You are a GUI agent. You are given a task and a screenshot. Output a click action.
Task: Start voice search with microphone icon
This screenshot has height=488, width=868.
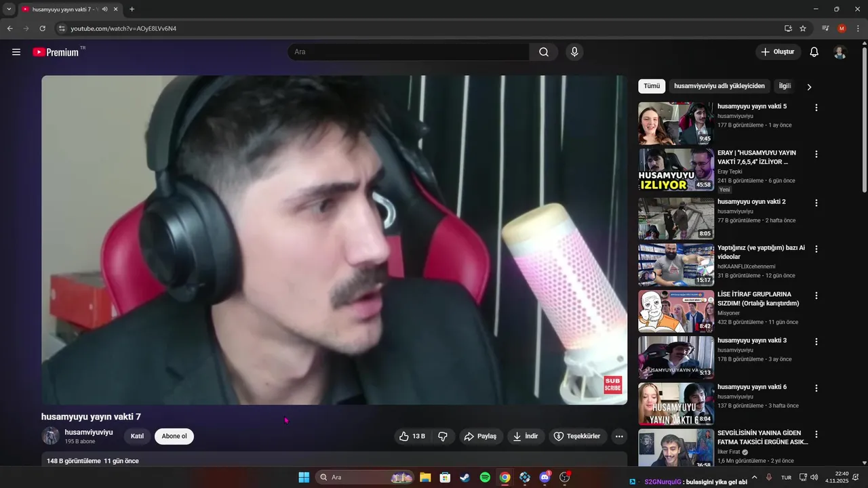tap(574, 52)
